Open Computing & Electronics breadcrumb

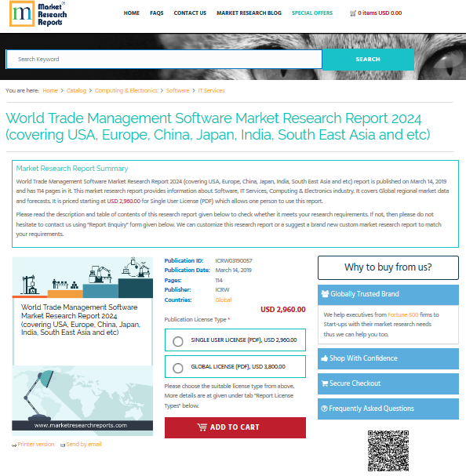[x=126, y=90]
